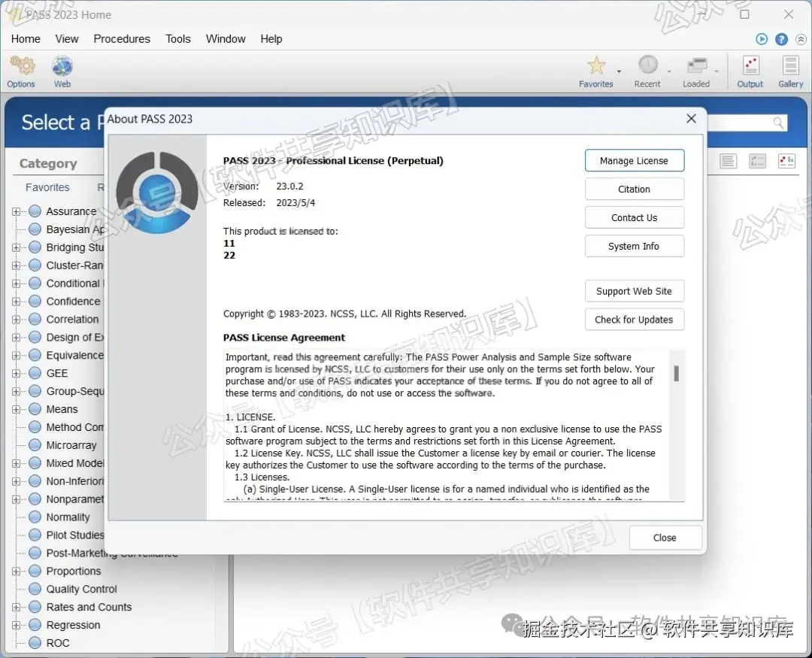Switch to thumbnail plot view icon

[x=786, y=161]
